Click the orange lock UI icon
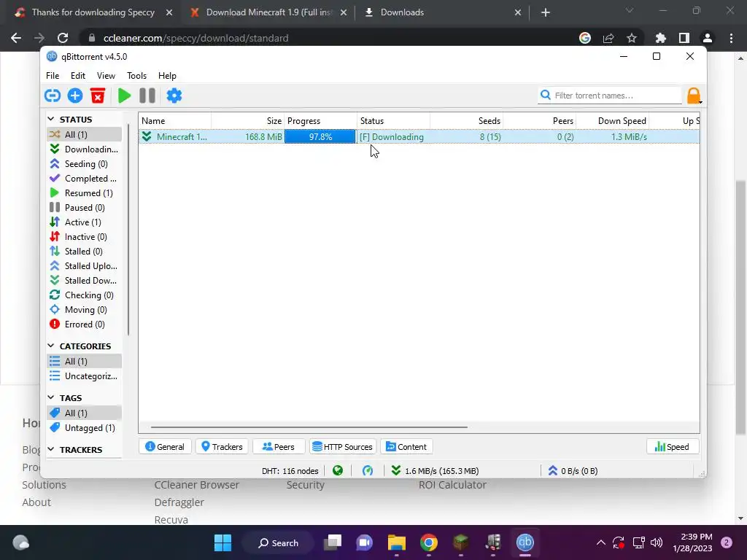This screenshot has width=747, height=560. tap(694, 96)
